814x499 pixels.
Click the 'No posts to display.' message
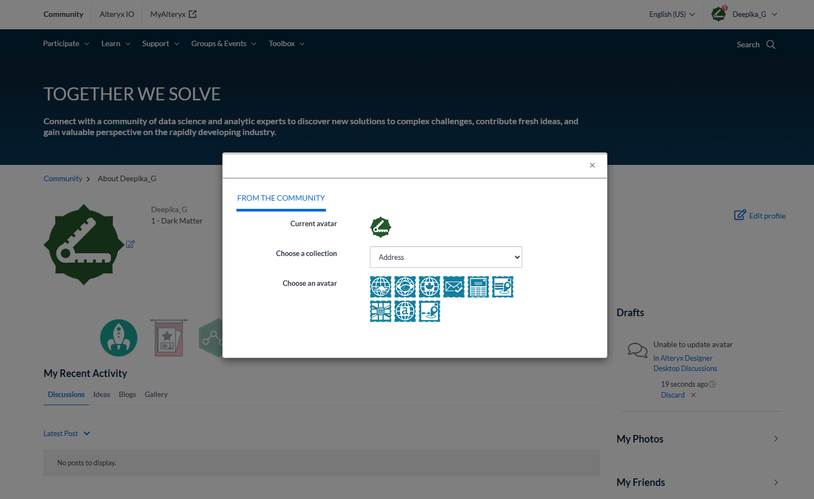[87, 463]
